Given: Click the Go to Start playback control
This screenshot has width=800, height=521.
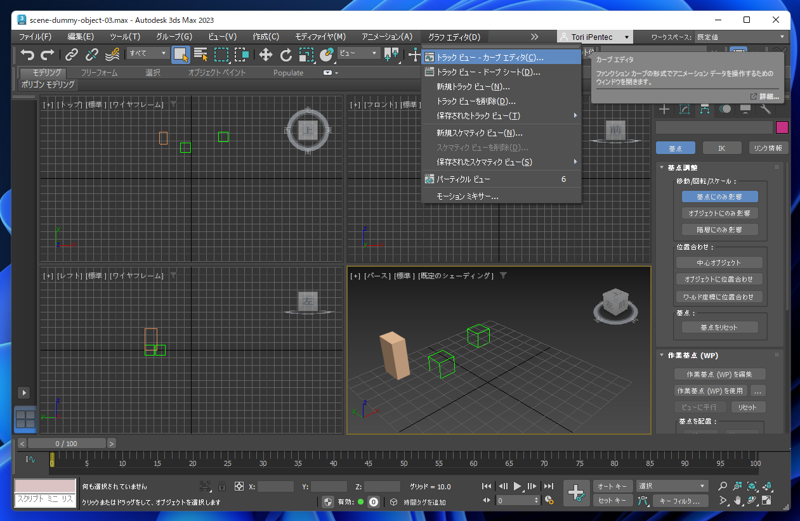Looking at the screenshot, I should (x=486, y=486).
